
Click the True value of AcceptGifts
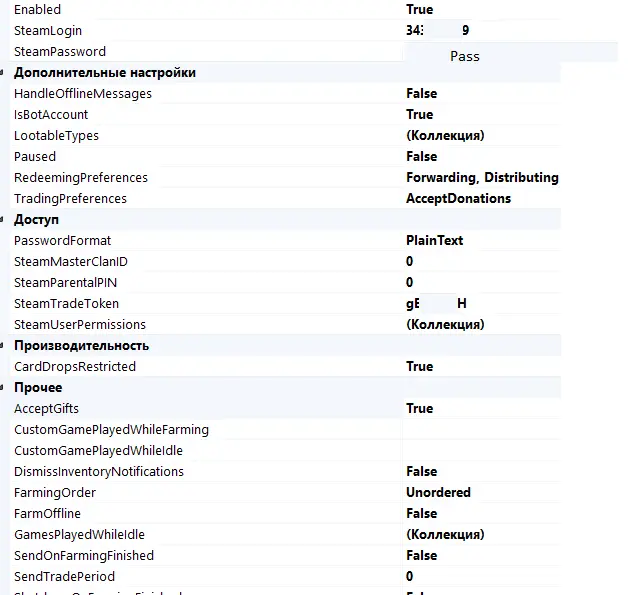pyautogui.click(x=419, y=409)
